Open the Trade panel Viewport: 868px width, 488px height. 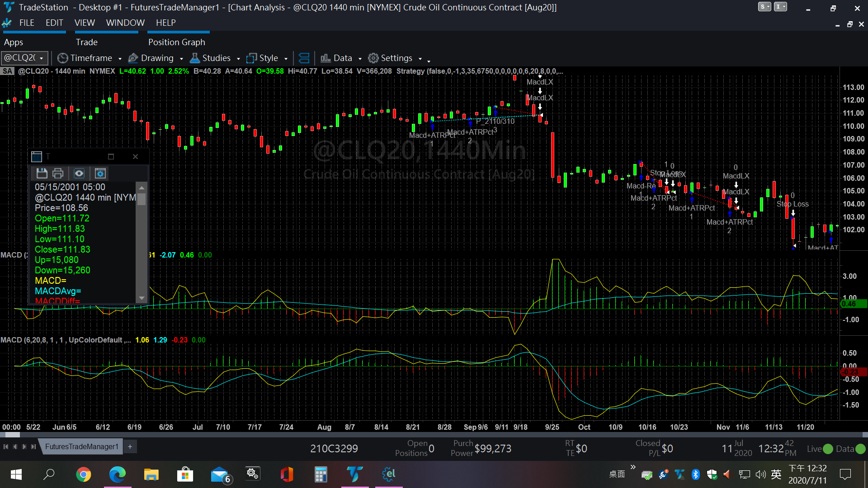point(86,42)
